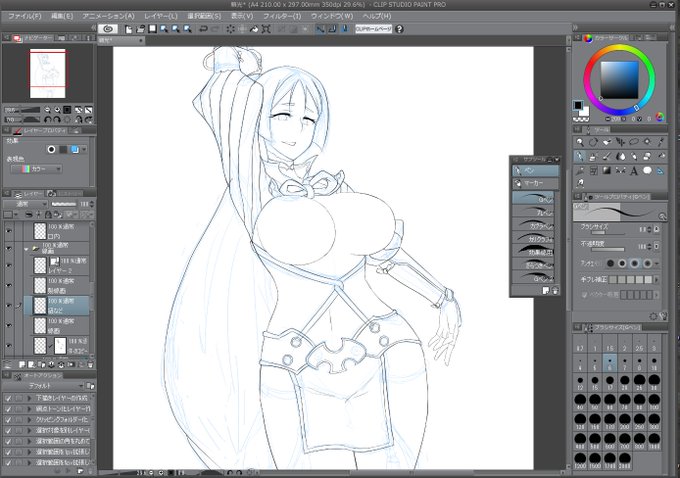Viewport: 680px width, 478px height.
Task: Open the ファイル(F) menu
Action: coord(25,16)
